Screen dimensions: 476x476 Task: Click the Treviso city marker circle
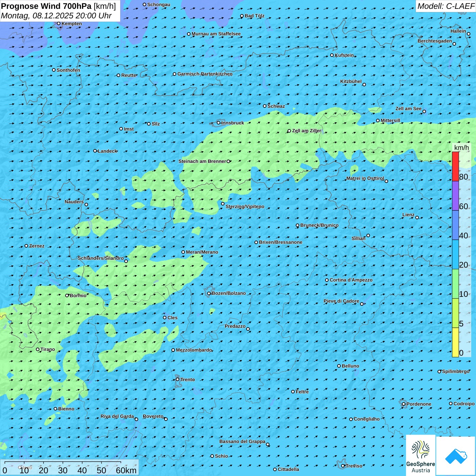(343, 466)
